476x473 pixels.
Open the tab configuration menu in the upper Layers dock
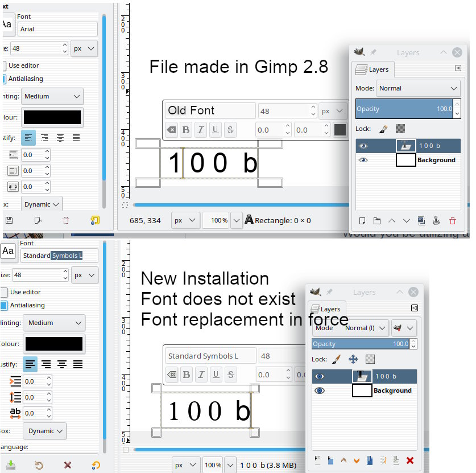[x=458, y=68]
